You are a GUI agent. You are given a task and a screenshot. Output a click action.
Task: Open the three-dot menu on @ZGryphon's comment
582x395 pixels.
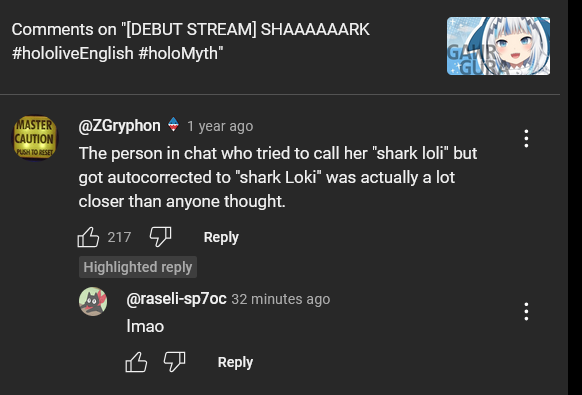(x=526, y=138)
